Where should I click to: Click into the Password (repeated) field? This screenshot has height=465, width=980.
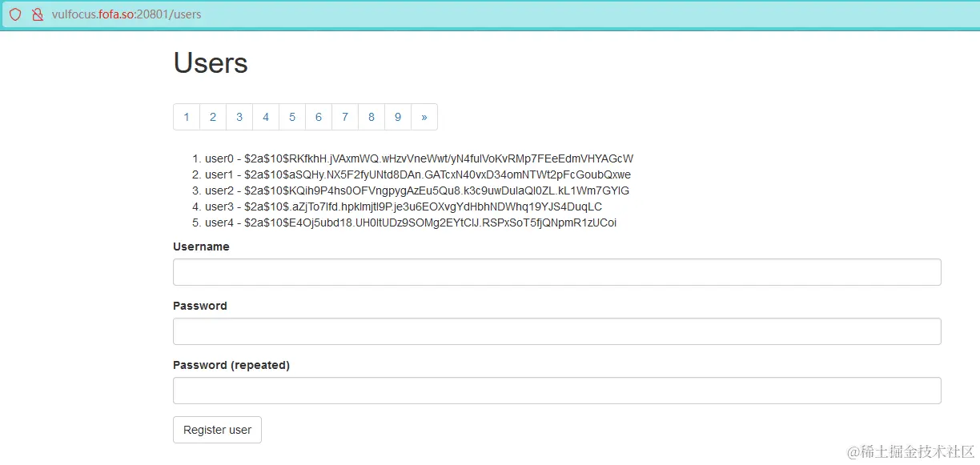(557, 391)
